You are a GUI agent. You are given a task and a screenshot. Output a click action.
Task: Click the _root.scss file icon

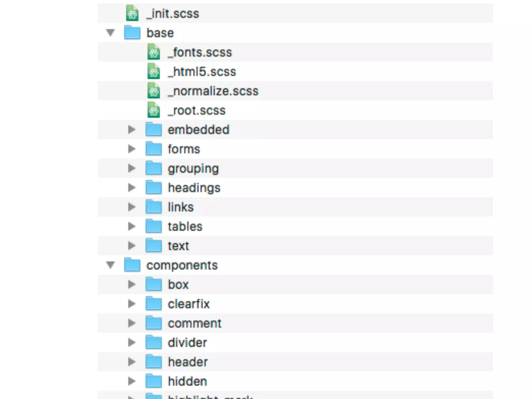coord(154,110)
